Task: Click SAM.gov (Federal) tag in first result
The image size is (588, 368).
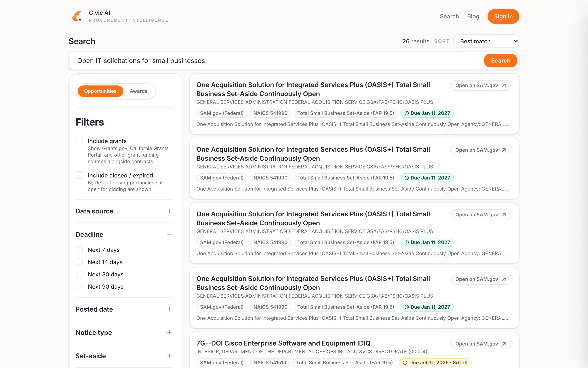Action: click(x=222, y=113)
